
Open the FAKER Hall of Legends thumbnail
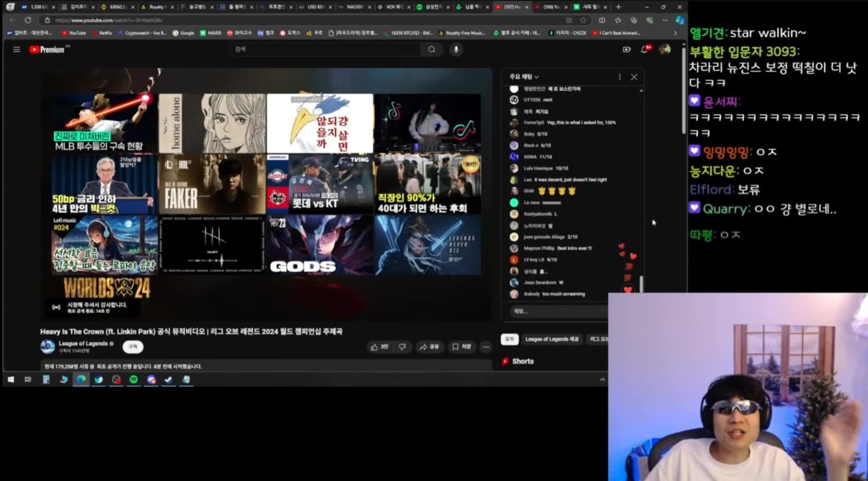tap(212, 184)
